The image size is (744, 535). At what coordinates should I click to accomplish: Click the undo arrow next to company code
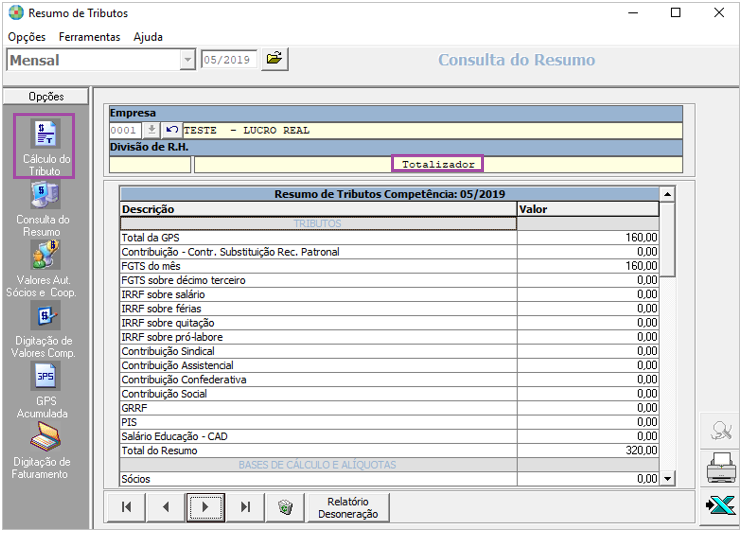172,130
